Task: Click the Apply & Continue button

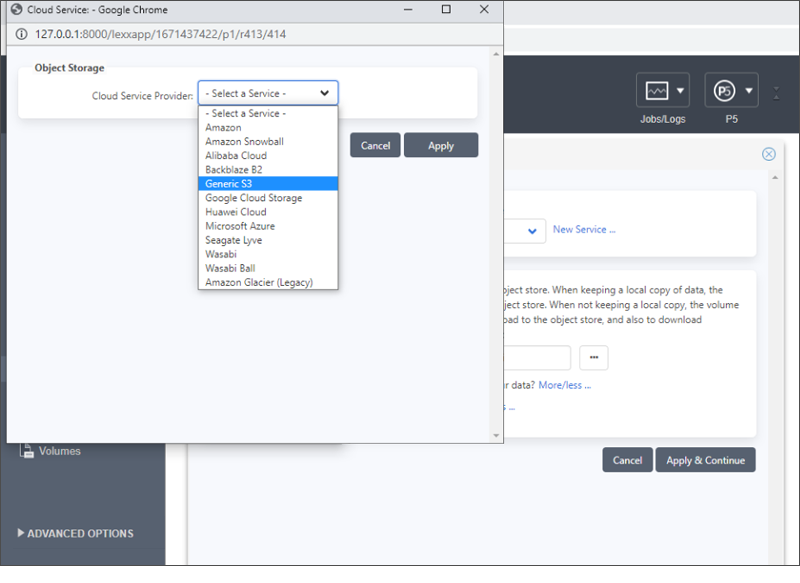Action: pyautogui.click(x=705, y=460)
